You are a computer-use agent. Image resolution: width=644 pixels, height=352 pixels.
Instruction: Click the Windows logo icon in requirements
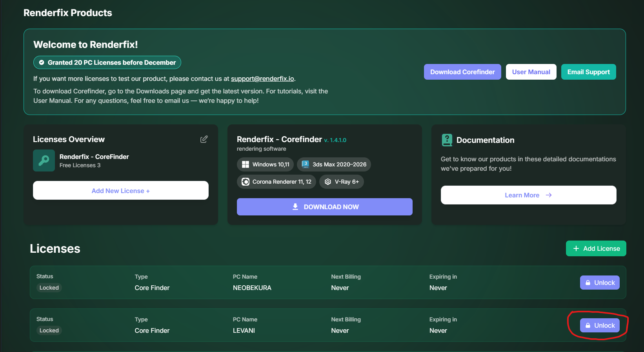click(x=246, y=164)
